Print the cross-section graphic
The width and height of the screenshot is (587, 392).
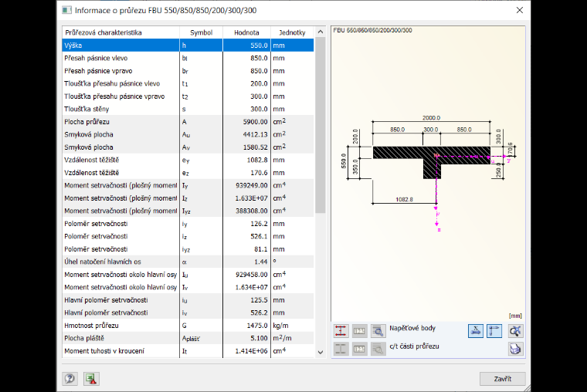click(x=515, y=349)
